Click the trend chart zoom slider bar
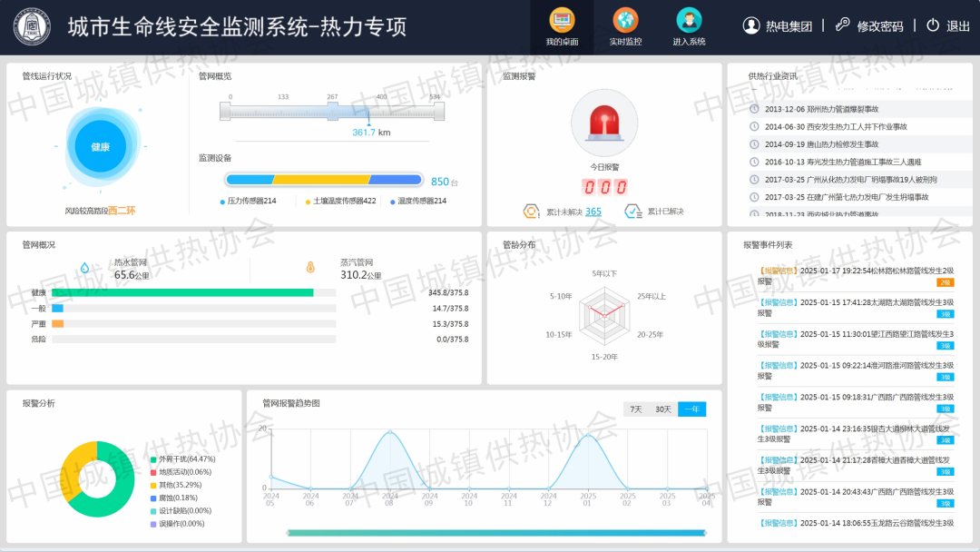 coord(496,532)
